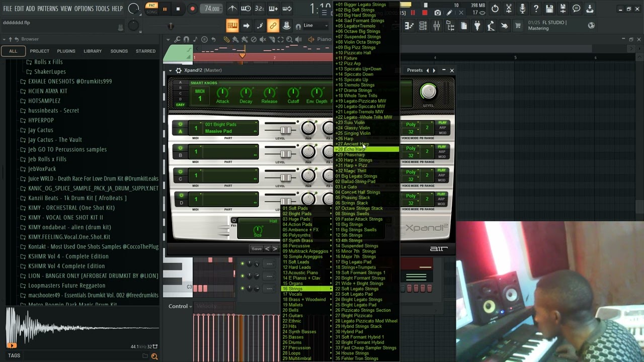This screenshot has height=362, width=644.
Task: Click the Xpand!2 Save button
Action: coord(257,249)
